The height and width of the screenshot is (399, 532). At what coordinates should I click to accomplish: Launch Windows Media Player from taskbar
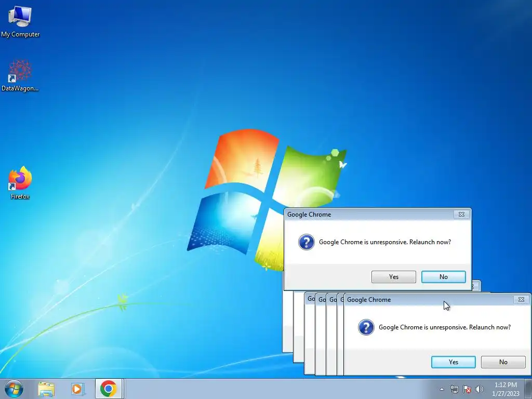tap(78, 389)
